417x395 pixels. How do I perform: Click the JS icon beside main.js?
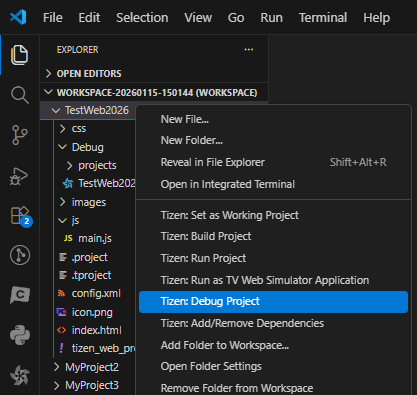(68, 238)
